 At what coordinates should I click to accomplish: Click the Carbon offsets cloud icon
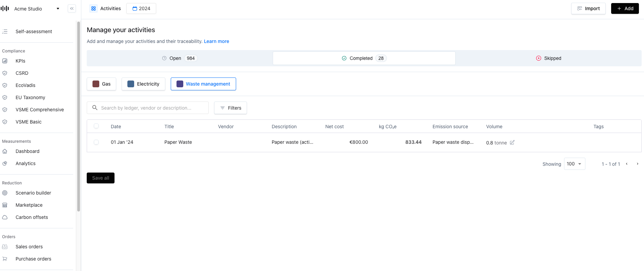5,217
